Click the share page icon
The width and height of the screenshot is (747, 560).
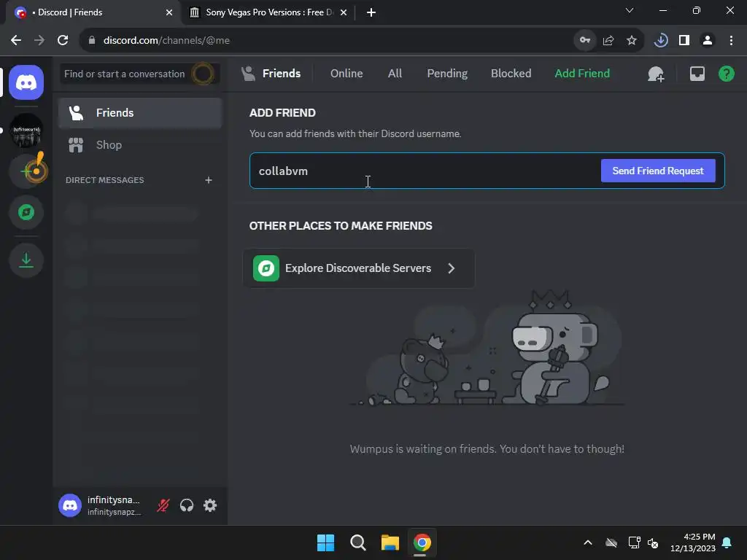[608, 41]
